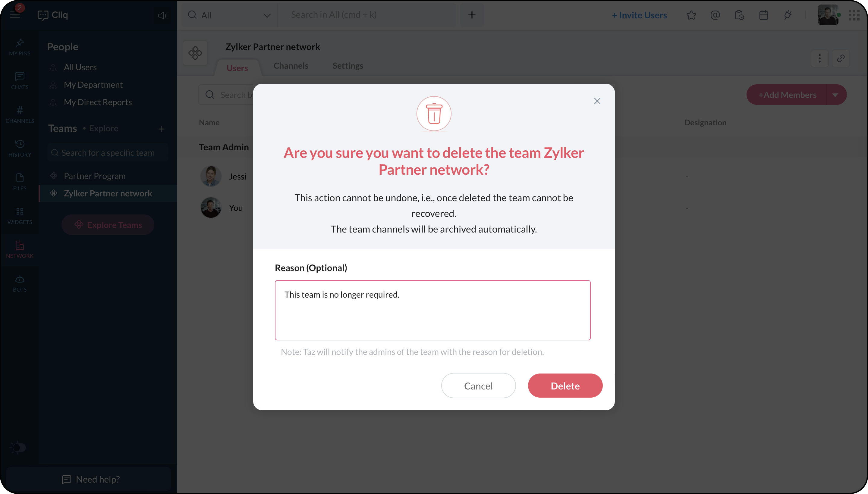
Task: Click the integrations plug icon
Action: [x=788, y=15]
